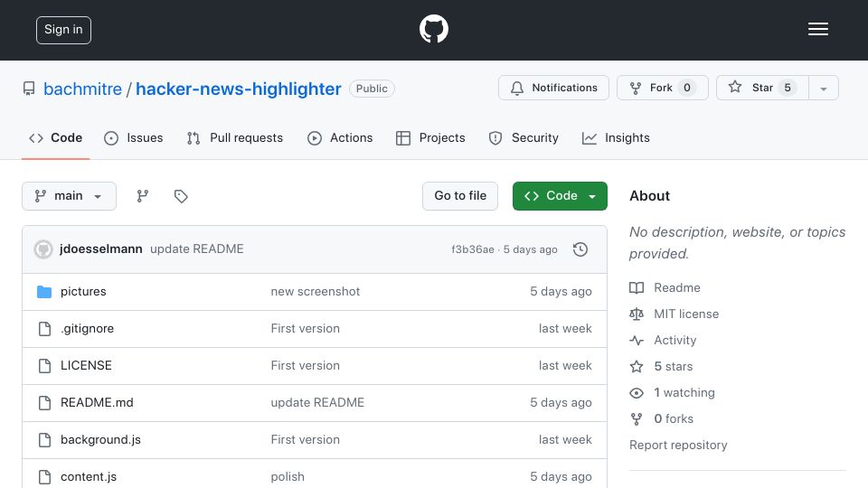This screenshot has width=868, height=488.
Task: Click the pulse icon beside Activity
Action: click(637, 341)
